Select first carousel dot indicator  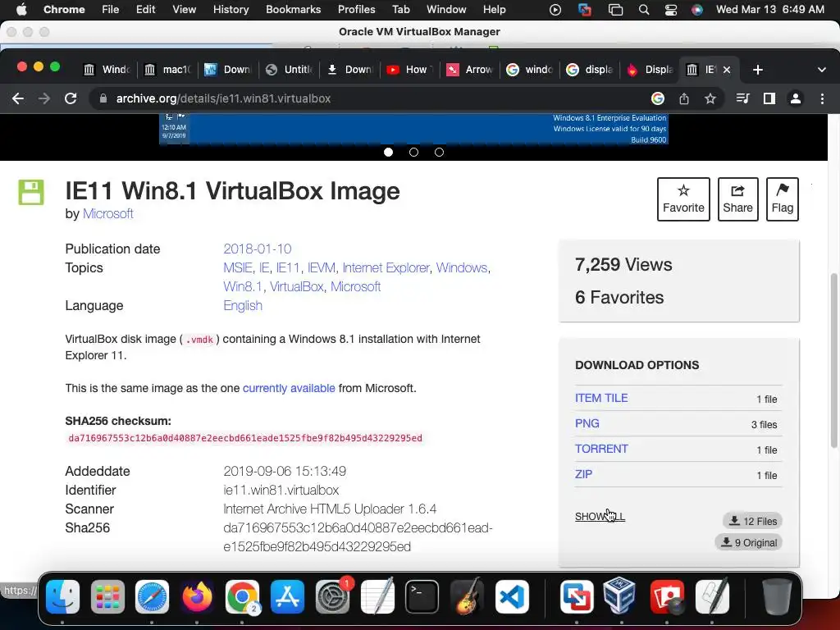tap(388, 152)
